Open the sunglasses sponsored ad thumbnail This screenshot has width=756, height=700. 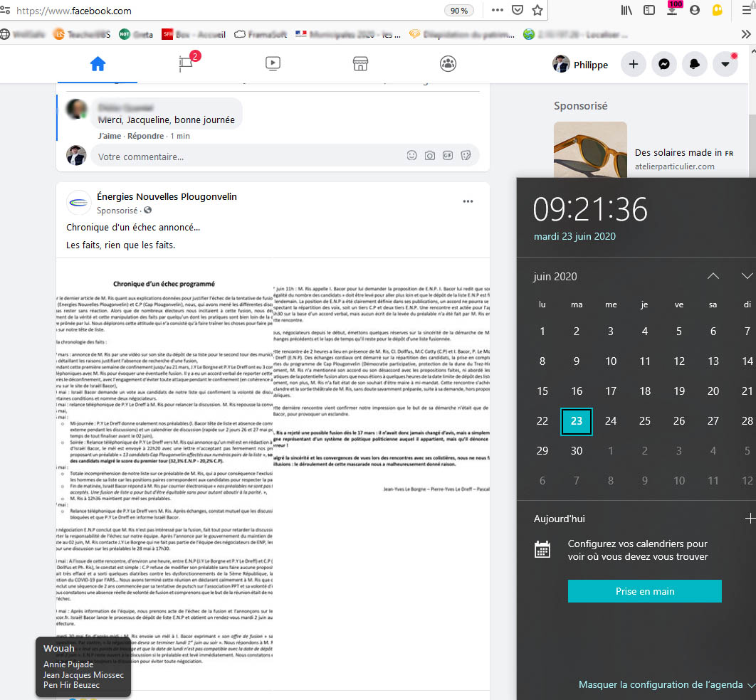590,149
